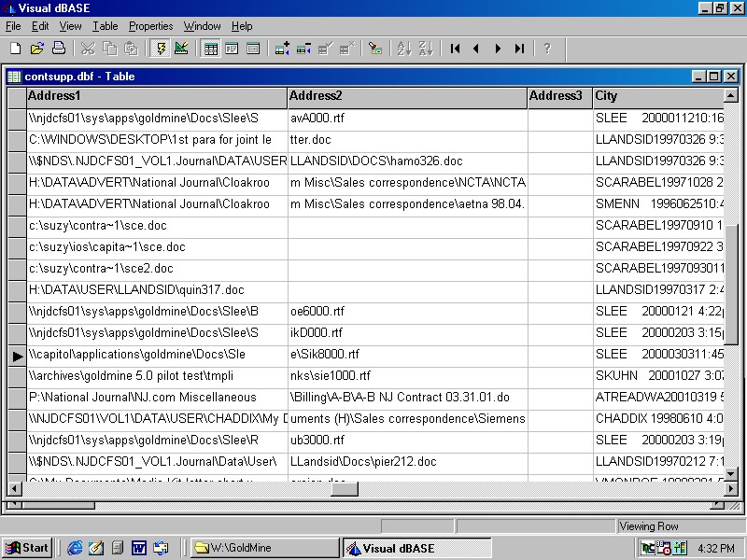This screenshot has width=747, height=560.
Task: Jump to the last row with the toolbar arrow
Action: pyautogui.click(x=519, y=49)
